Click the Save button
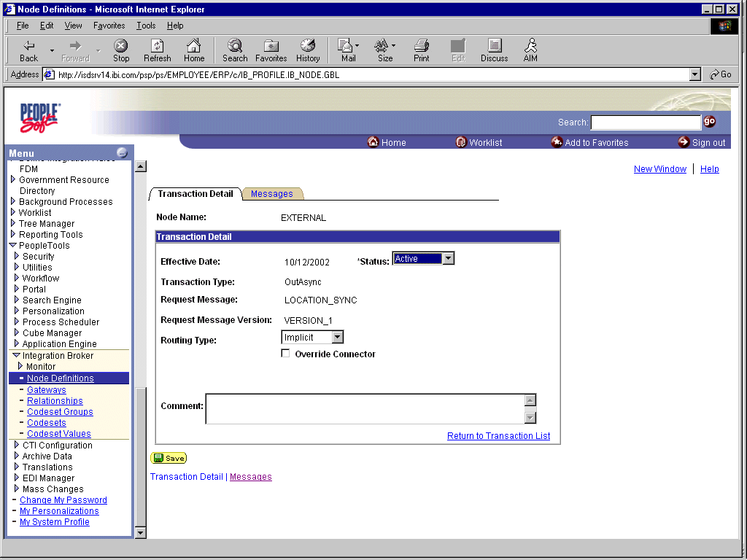This screenshot has width=747, height=560. click(x=168, y=458)
